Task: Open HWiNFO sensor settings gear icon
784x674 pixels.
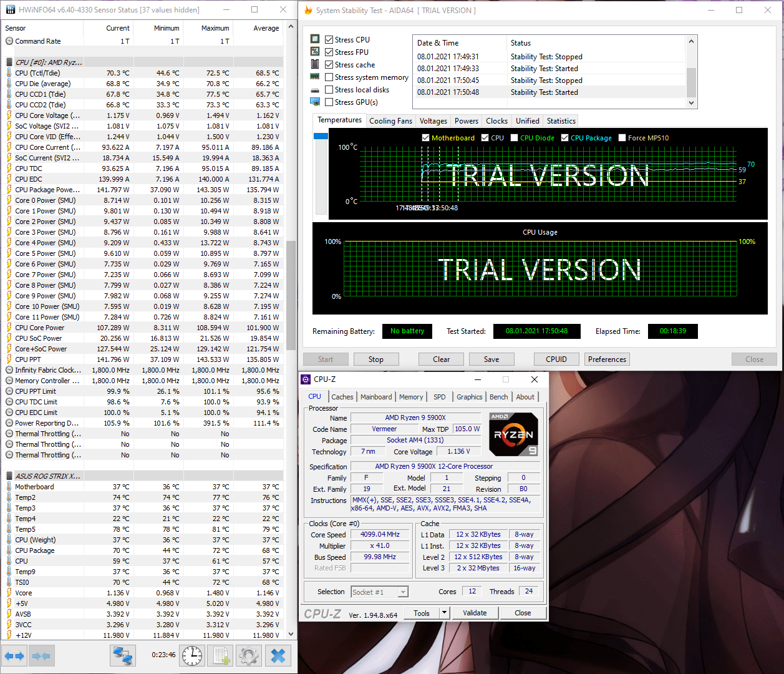Action: click(249, 656)
